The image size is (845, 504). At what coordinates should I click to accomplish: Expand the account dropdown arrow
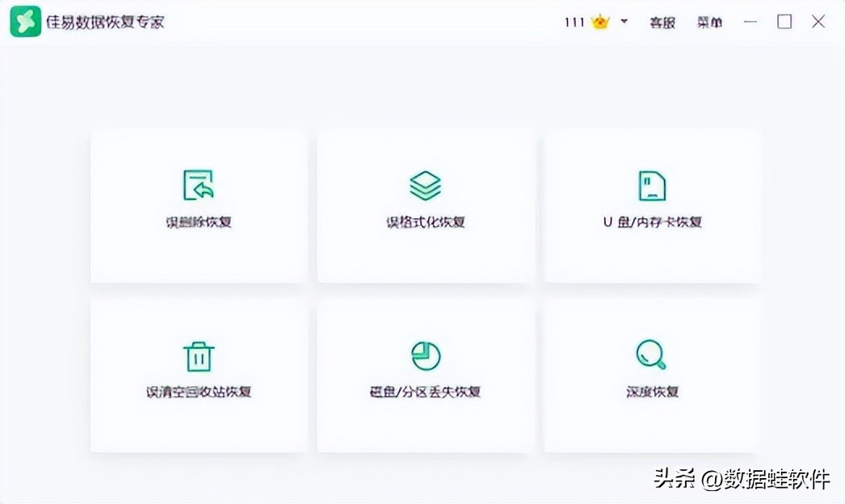[x=624, y=22]
